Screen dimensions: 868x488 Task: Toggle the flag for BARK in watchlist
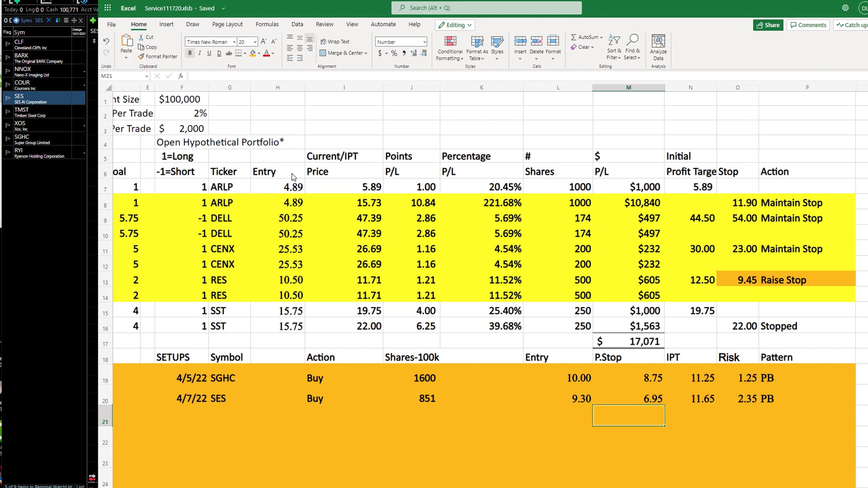point(8,57)
